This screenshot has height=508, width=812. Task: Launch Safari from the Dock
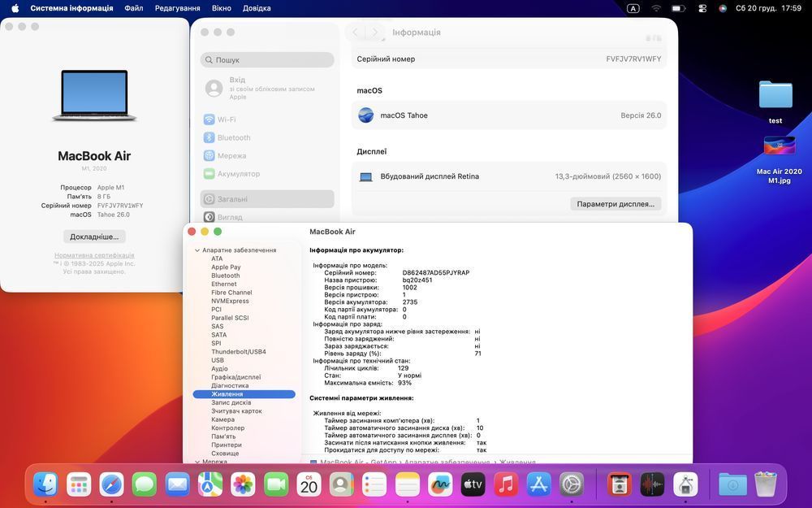click(x=112, y=485)
